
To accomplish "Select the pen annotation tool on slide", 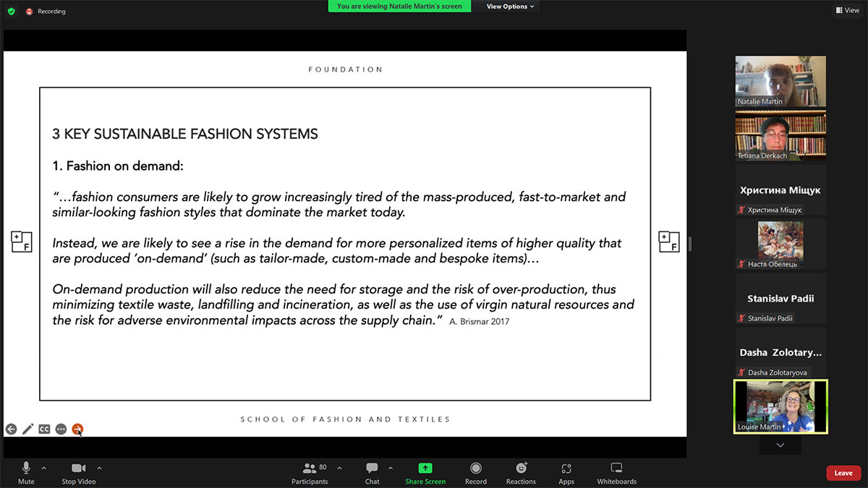I will 27,429.
